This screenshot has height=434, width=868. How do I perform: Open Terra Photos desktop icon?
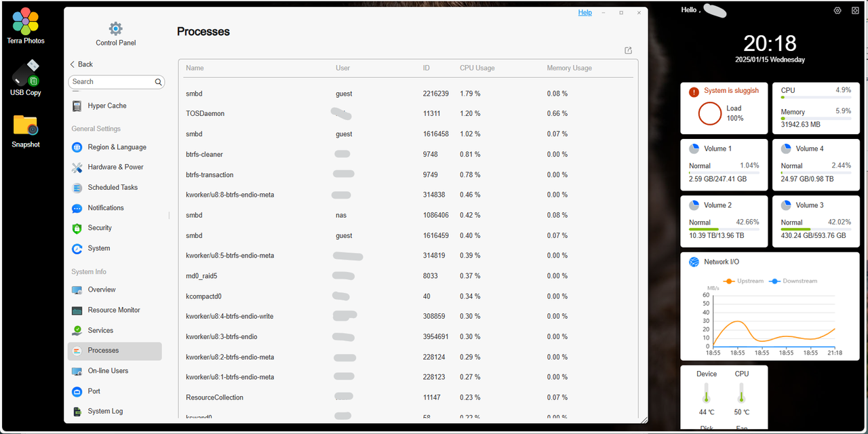coord(26,22)
